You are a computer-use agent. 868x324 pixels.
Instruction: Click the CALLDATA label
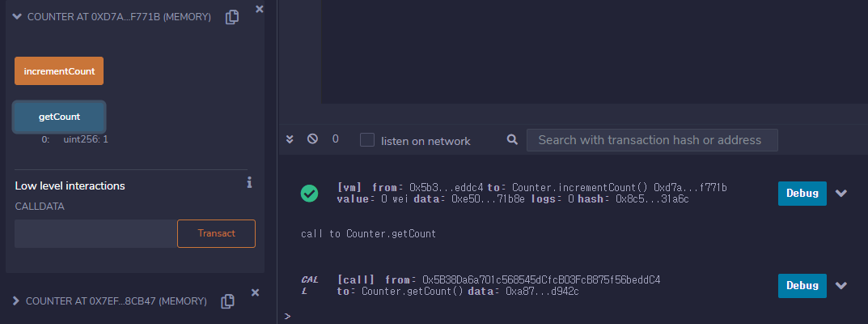pos(40,207)
